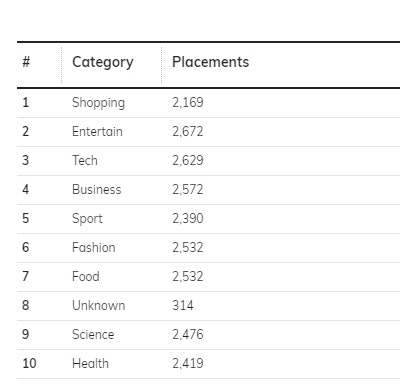Click the # column header
The height and width of the screenshot is (386, 400).
(x=26, y=62)
